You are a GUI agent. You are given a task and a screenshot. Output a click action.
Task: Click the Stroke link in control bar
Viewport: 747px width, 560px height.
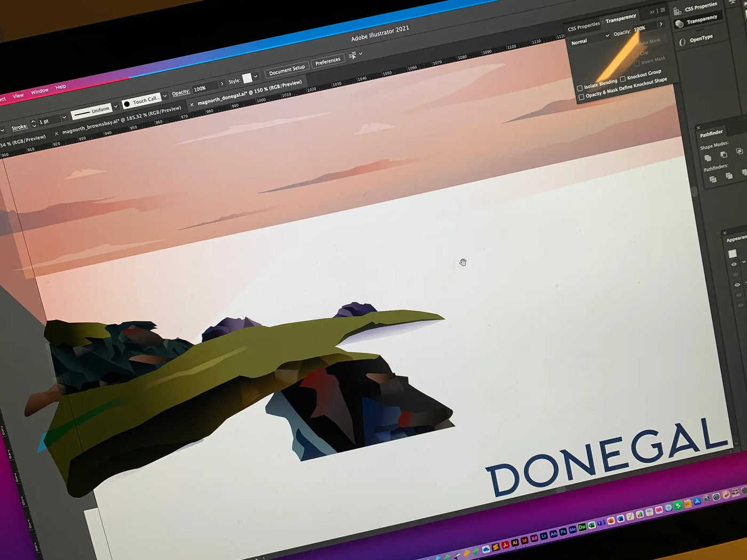[19, 127]
